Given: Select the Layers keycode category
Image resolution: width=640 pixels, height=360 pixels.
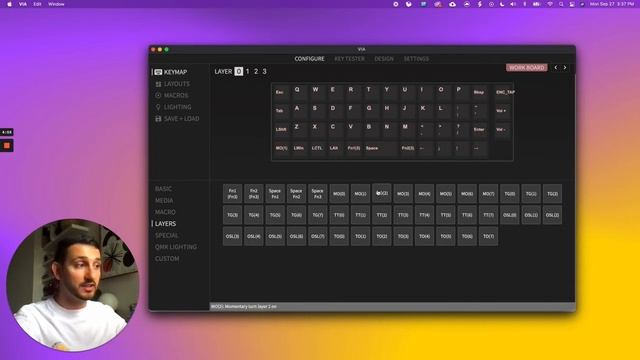Looking at the screenshot, I should click(x=165, y=224).
